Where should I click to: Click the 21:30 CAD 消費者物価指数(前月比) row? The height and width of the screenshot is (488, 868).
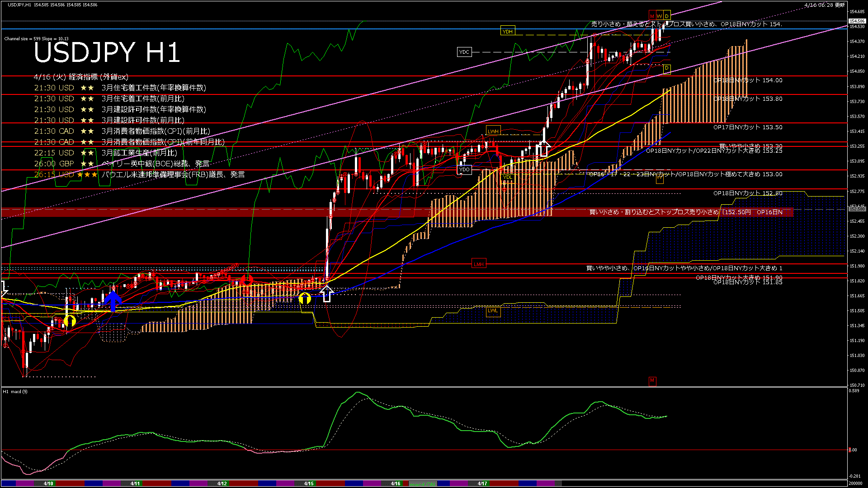122,131
